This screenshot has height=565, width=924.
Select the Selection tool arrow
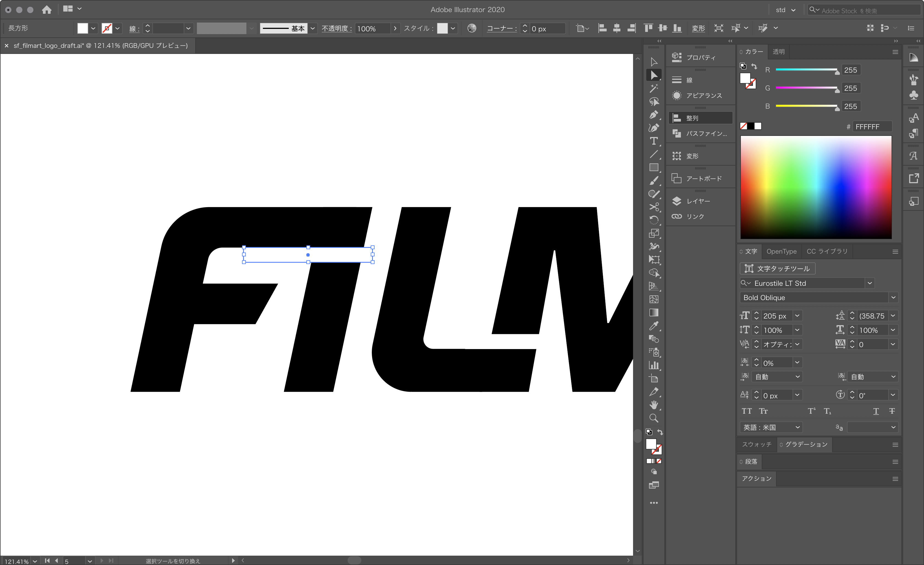click(x=654, y=62)
